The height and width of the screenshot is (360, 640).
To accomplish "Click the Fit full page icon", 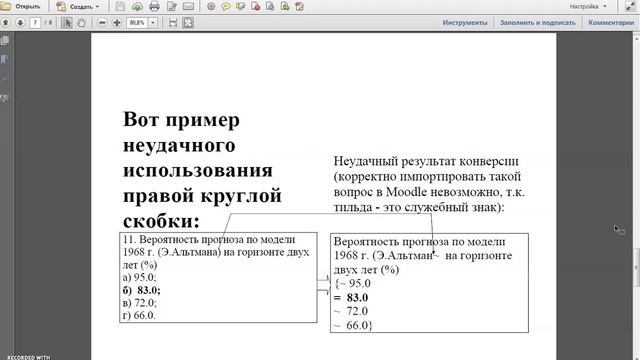I will [188, 23].
